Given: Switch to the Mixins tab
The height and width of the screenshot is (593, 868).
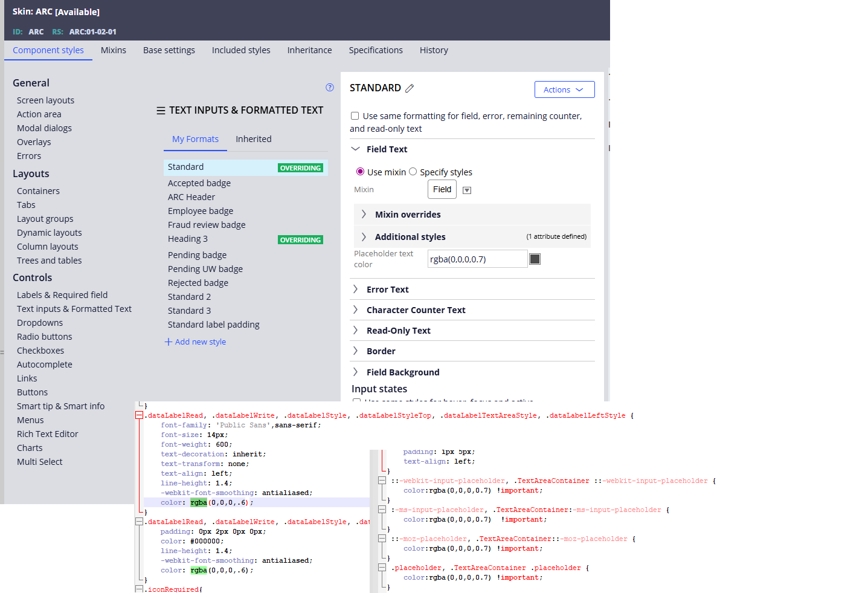Looking at the screenshot, I should [x=114, y=50].
